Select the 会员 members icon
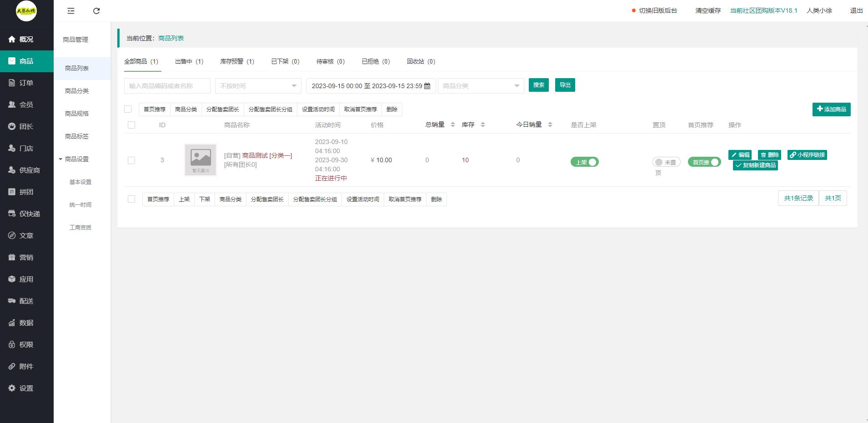 tap(12, 105)
